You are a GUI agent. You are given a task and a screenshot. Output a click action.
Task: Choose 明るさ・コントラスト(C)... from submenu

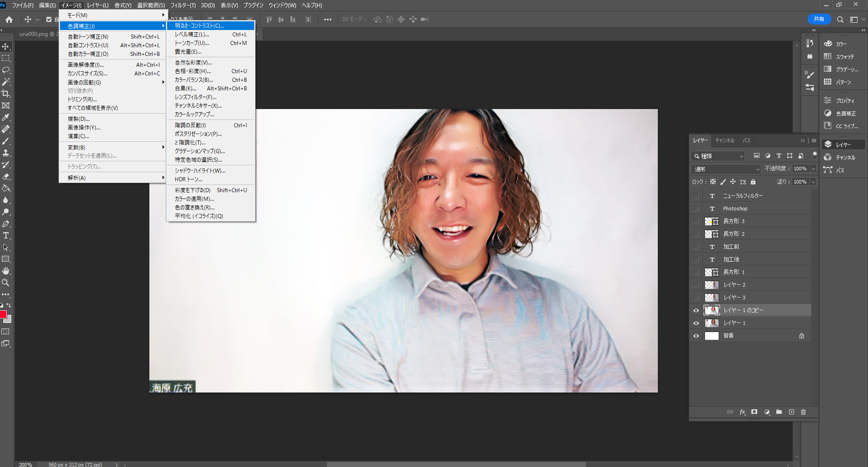[211, 26]
